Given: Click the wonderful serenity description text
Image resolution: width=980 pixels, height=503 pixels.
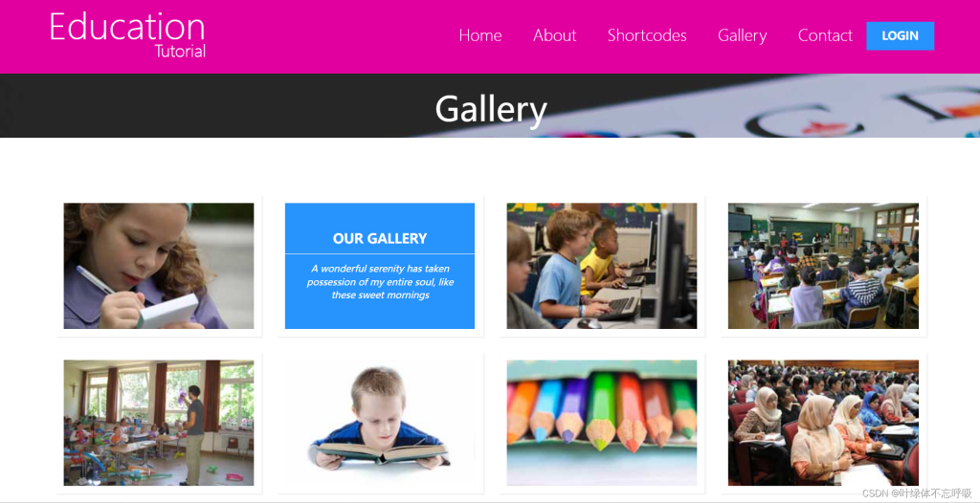Looking at the screenshot, I should coord(380,282).
